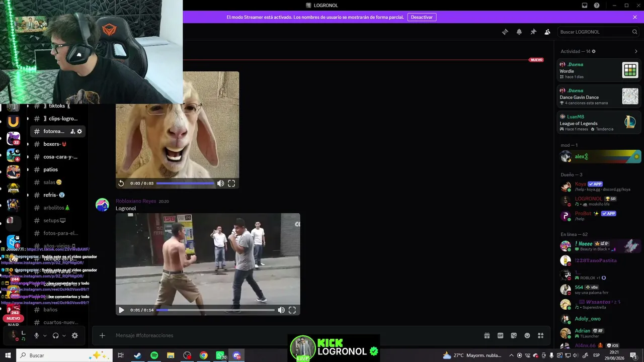Open the Apps launcher in message bar

(541, 335)
